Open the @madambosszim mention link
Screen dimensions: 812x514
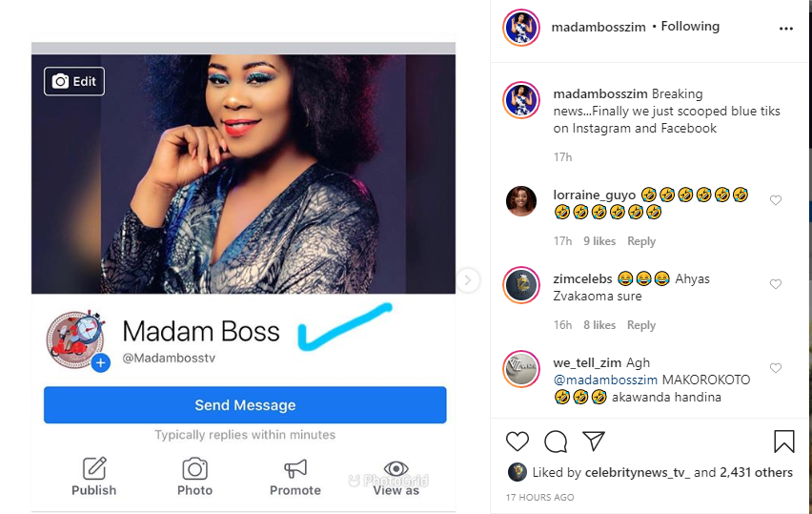(x=605, y=380)
